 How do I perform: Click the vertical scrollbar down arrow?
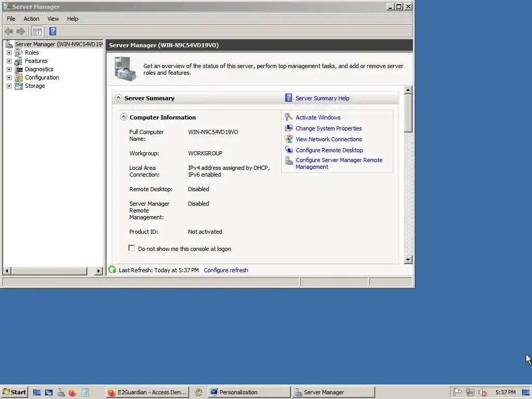408,260
